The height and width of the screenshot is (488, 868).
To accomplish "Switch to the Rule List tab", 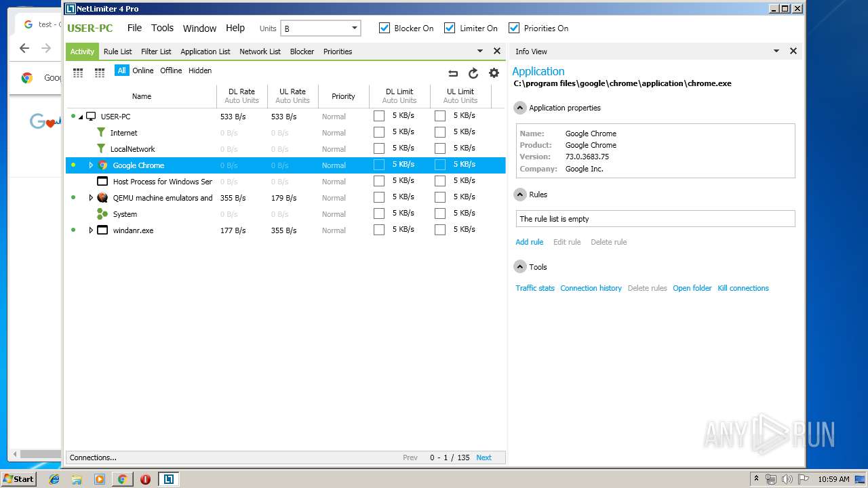I will [118, 52].
